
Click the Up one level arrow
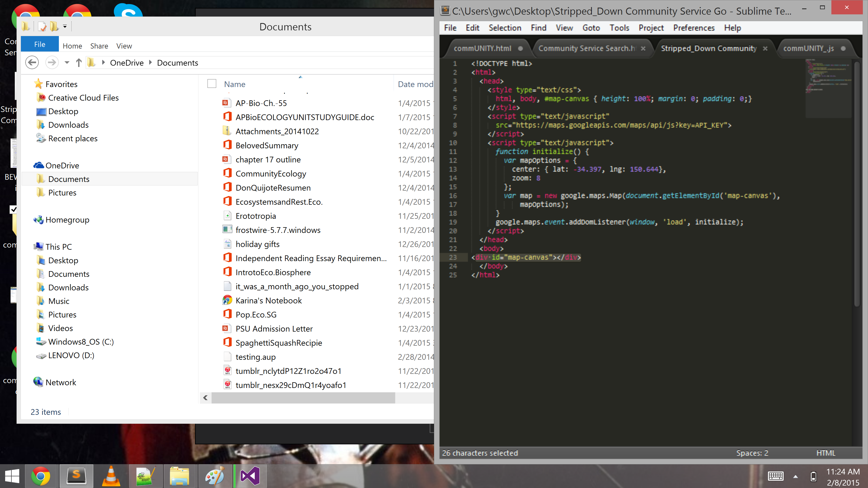pyautogui.click(x=78, y=63)
